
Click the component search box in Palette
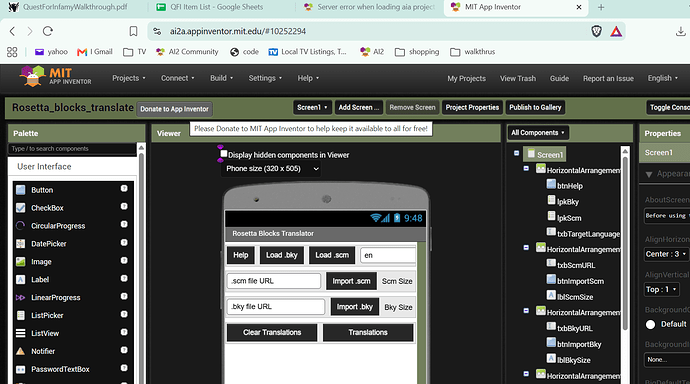72,149
